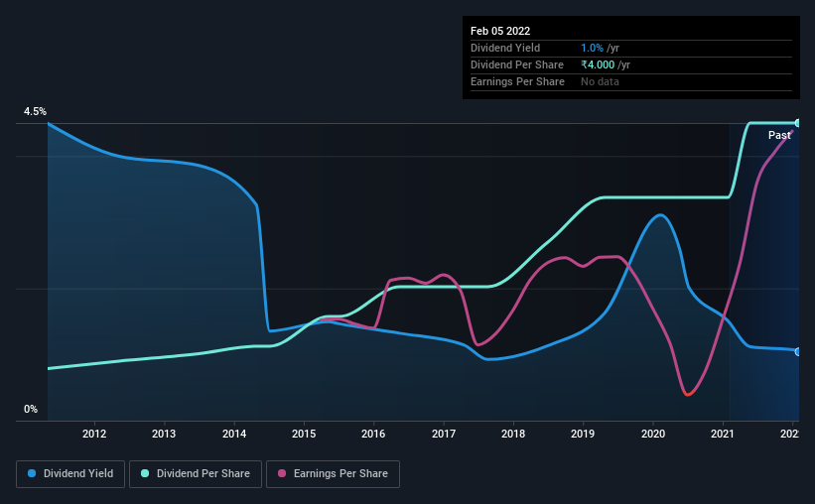The width and height of the screenshot is (815, 504).
Task: Click the 2020 x-axis label
Action: point(653,434)
